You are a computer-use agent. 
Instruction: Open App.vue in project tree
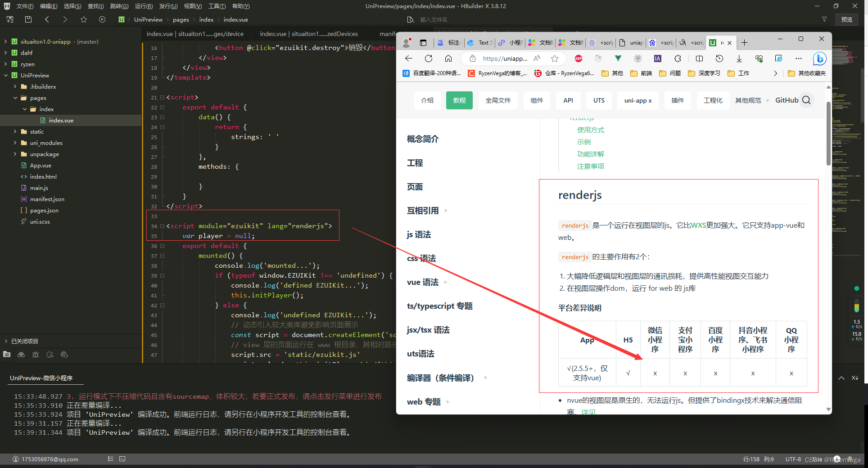click(41, 165)
